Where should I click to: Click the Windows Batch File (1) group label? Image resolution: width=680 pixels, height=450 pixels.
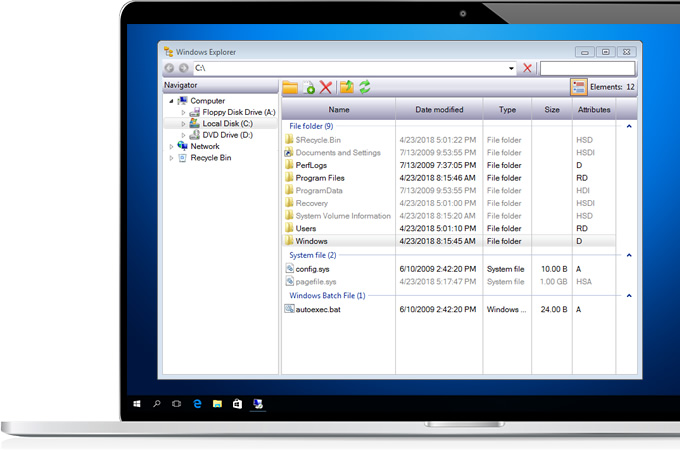click(327, 296)
